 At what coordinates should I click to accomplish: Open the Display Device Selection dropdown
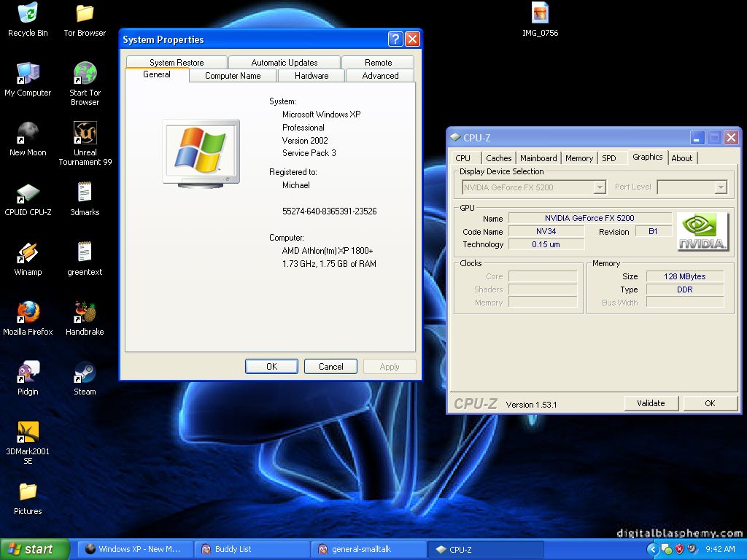[600, 187]
